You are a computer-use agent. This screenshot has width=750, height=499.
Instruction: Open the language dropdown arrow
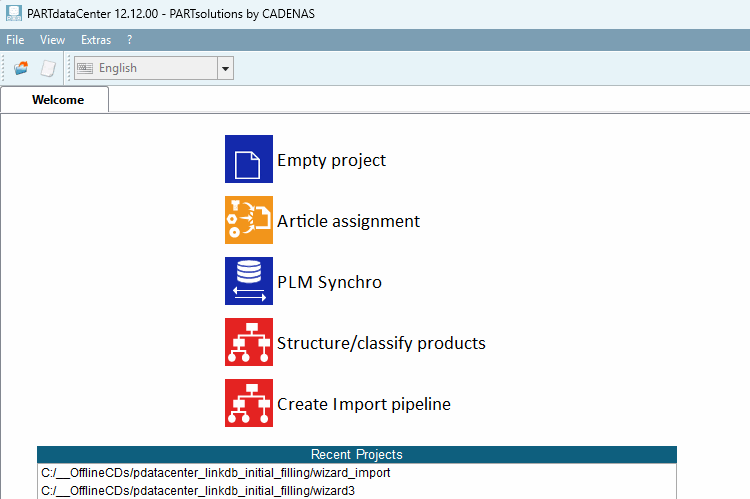225,68
